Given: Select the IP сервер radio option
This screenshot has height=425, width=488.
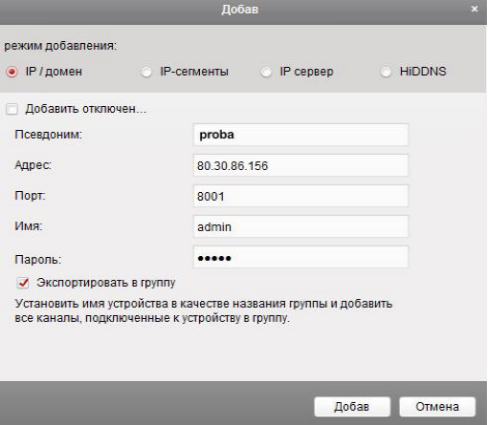Looking at the screenshot, I should [x=266, y=72].
